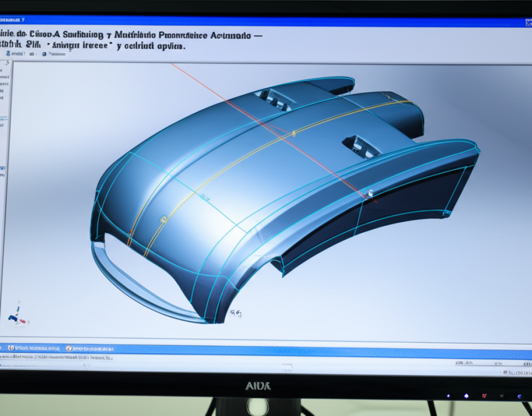Select the yellow point near the hood front
Image resolution: width=532 pixels, height=416 pixels.
[163, 219]
